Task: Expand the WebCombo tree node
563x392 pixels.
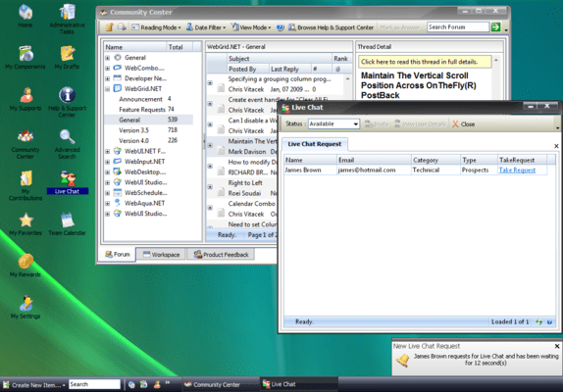Action: click(x=107, y=69)
